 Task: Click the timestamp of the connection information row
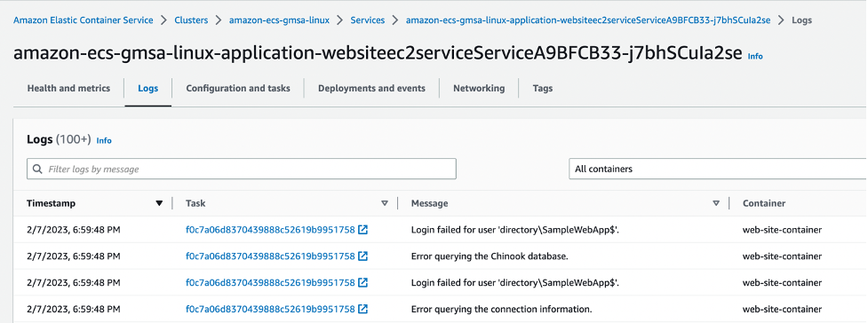pos(73,309)
